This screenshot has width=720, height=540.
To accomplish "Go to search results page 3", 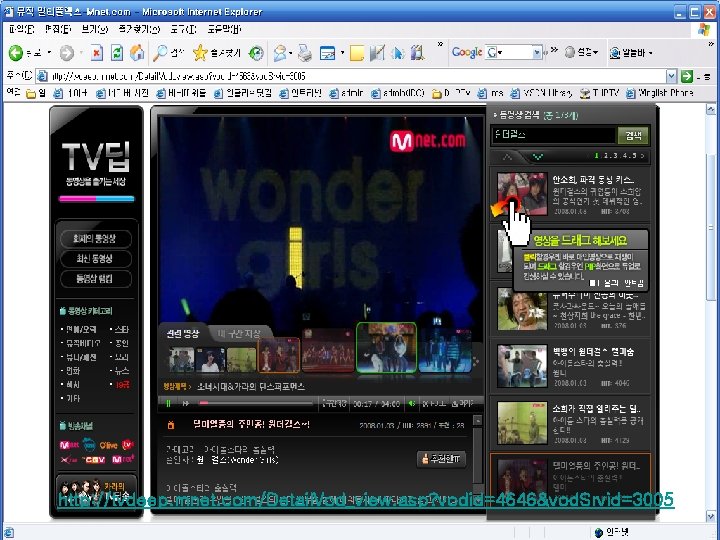I will pos(615,156).
